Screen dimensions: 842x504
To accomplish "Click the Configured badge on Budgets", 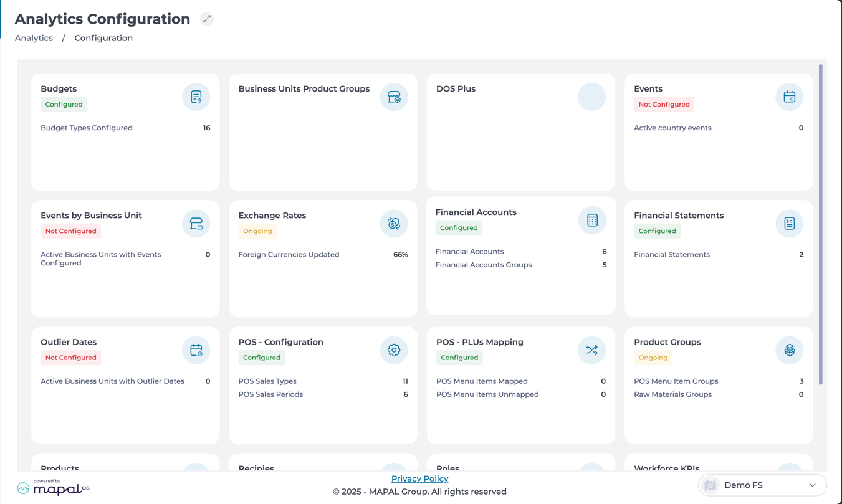I will (x=64, y=105).
